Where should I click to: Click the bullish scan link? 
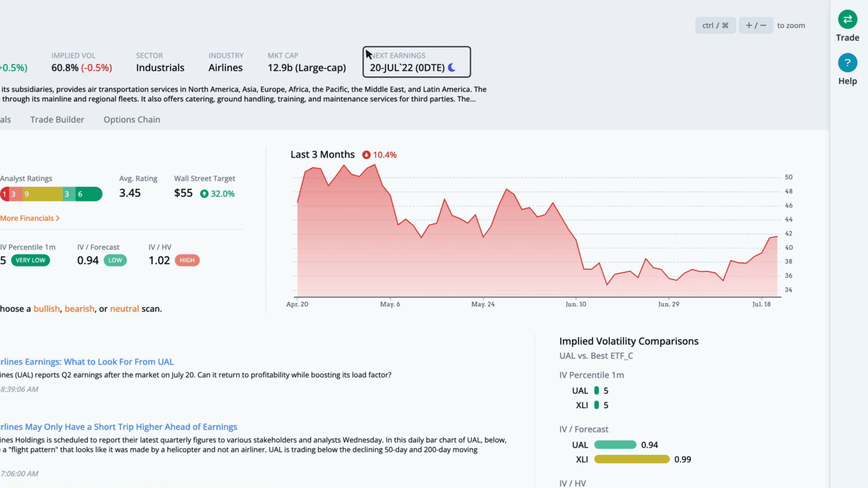[x=46, y=308]
